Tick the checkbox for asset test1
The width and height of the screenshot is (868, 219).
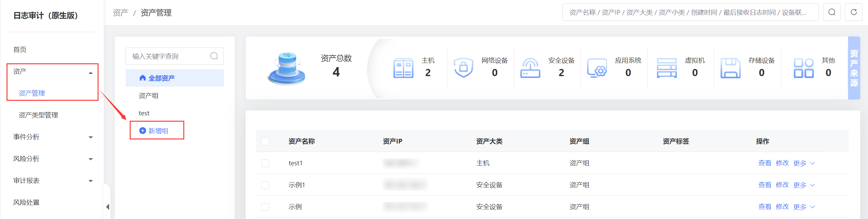[265, 163]
